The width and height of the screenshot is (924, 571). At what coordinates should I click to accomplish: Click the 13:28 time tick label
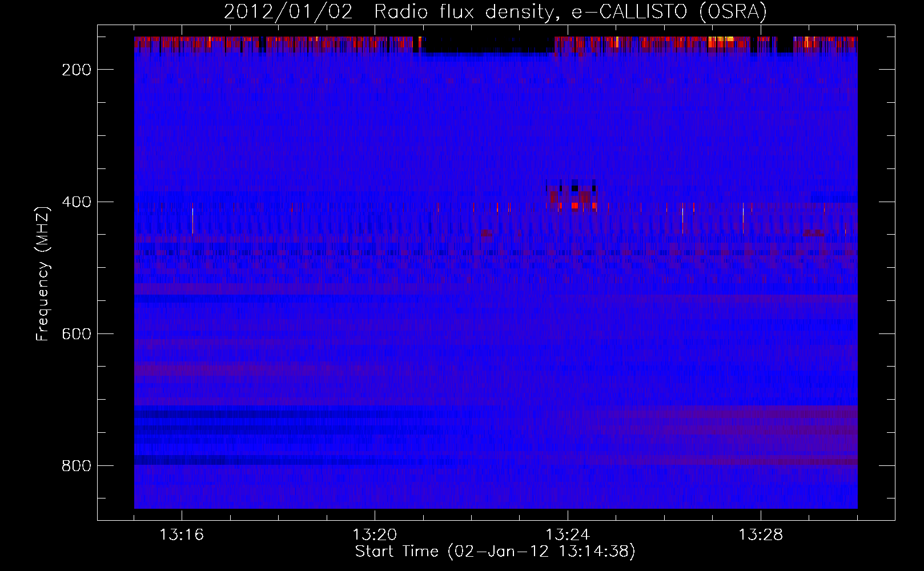[761, 534]
